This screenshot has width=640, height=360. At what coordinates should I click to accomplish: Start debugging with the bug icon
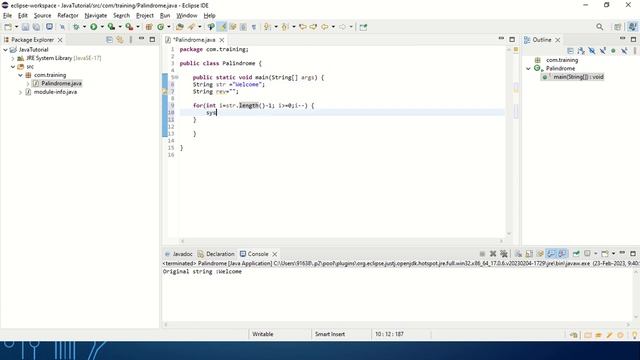(x=76, y=27)
